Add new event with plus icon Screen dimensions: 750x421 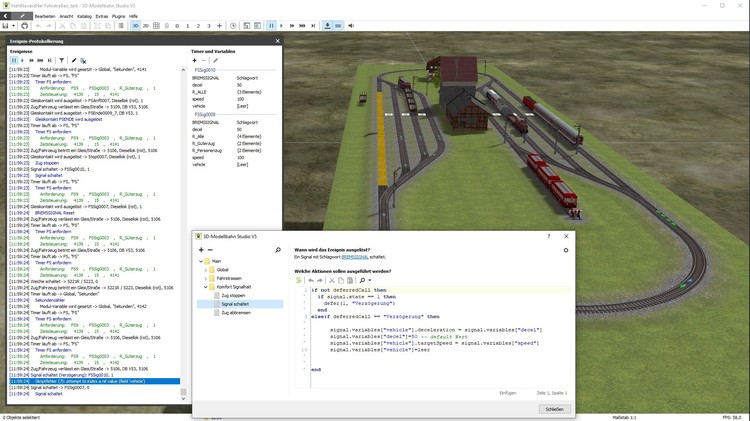pyautogui.click(x=200, y=250)
